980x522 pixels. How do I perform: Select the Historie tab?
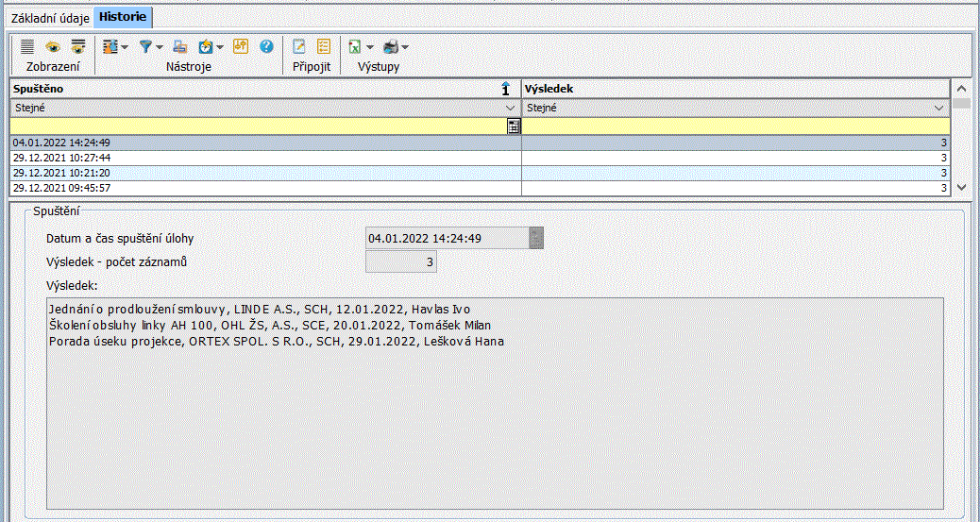pyautogui.click(x=123, y=17)
